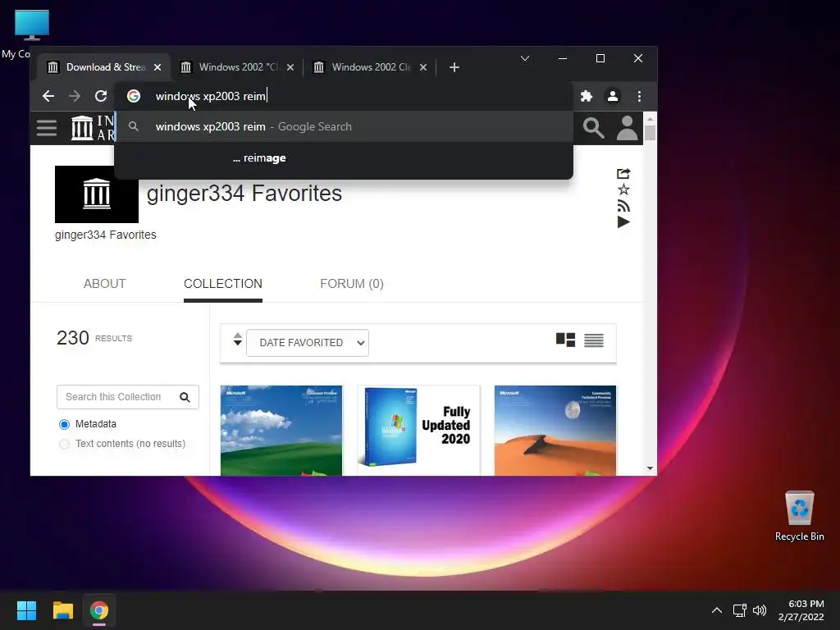Toggle the sort direction arrows

click(237, 340)
